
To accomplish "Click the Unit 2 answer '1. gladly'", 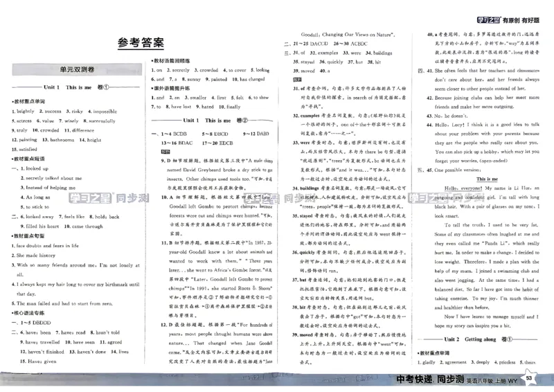I will 427,362.
